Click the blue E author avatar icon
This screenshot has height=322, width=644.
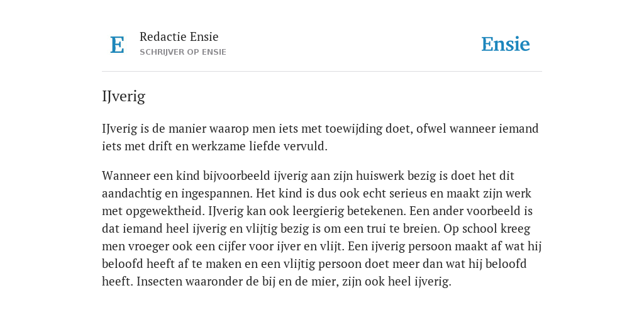point(117,45)
